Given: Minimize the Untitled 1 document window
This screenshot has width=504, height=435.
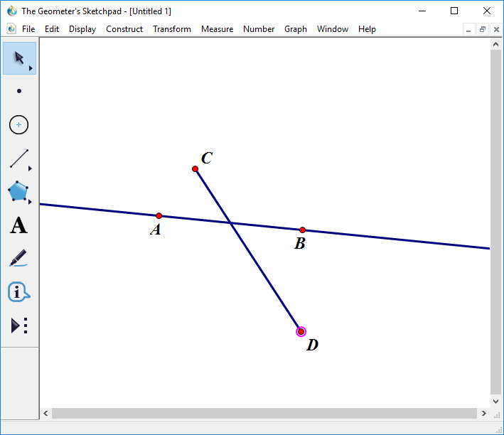Looking at the screenshot, I should point(468,30).
